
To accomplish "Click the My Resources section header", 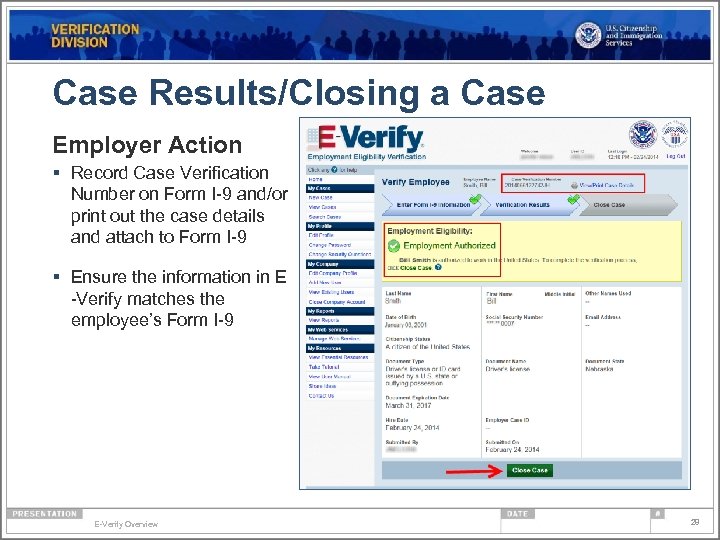I will coord(340,348).
